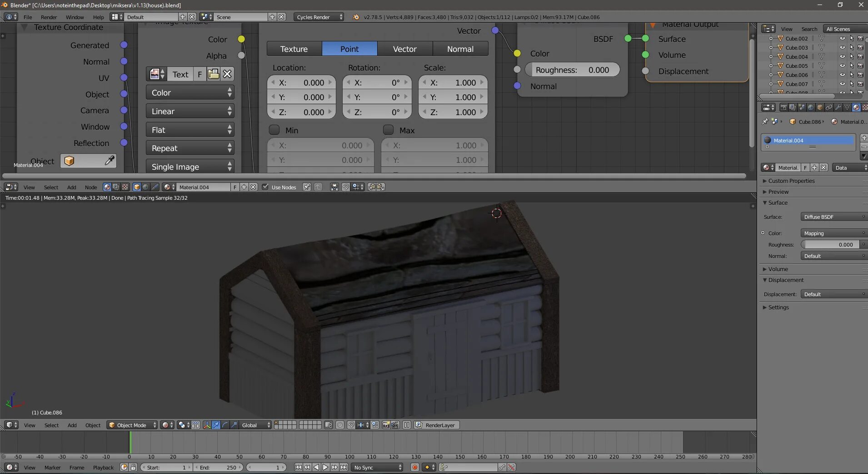Open image file with folder icon

coord(213,74)
